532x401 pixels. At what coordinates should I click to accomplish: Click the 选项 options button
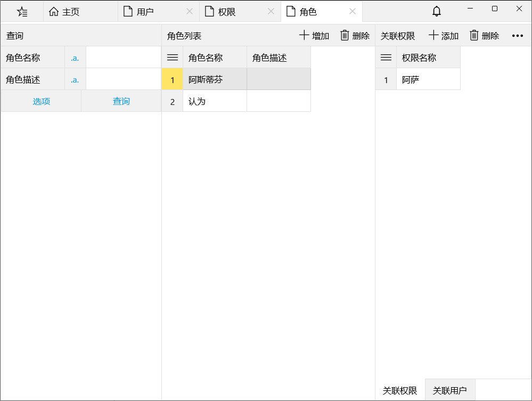(x=42, y=101)
